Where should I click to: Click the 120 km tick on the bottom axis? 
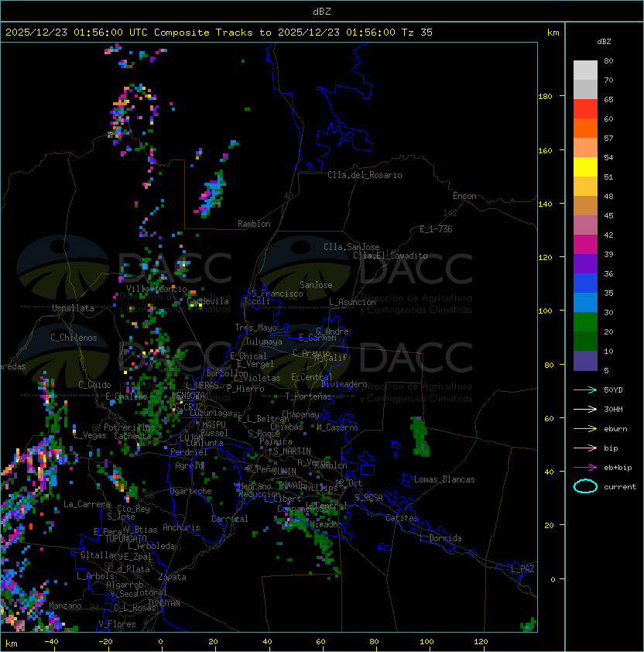coord(481,642)
